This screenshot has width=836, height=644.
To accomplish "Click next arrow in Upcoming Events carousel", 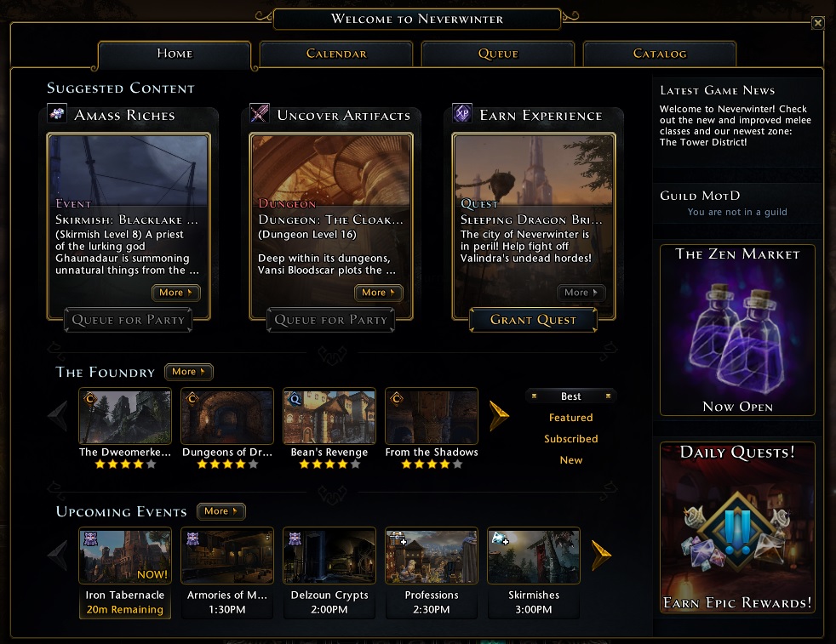I will point(601,555).
